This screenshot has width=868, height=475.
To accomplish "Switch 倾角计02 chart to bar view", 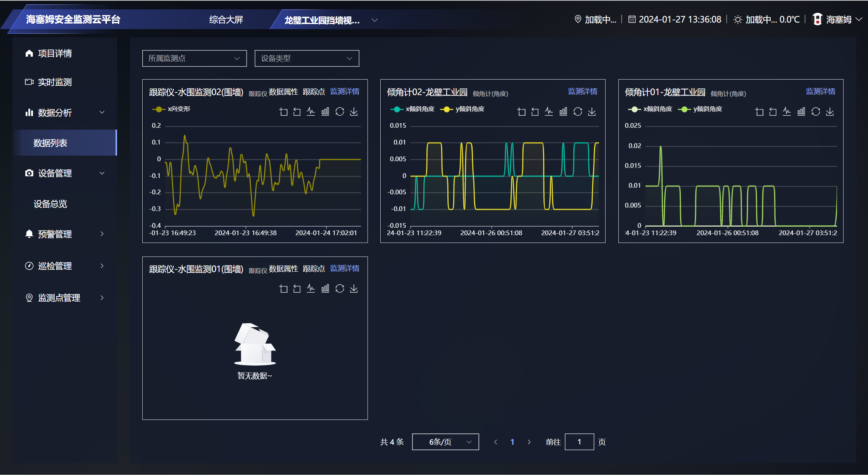I will tap(563, 112).
